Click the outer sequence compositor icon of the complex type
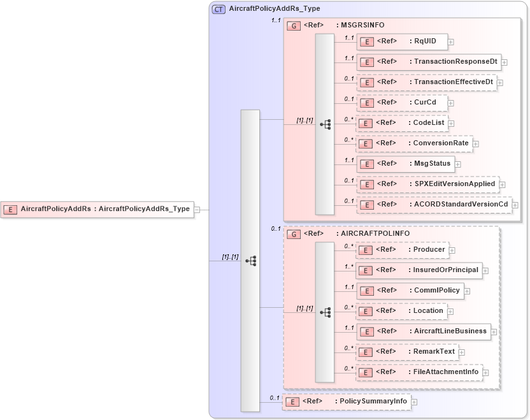530x420 pixels. tap(252, 260)
